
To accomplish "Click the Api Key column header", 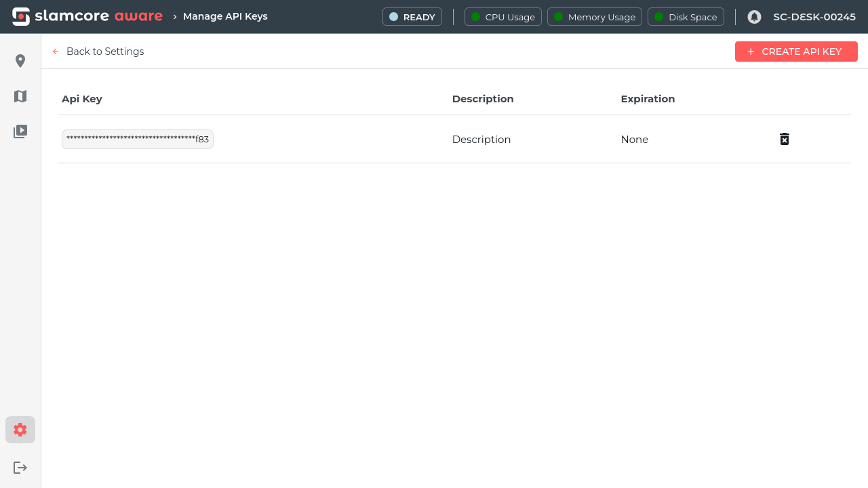I will (x=82, y=99).
